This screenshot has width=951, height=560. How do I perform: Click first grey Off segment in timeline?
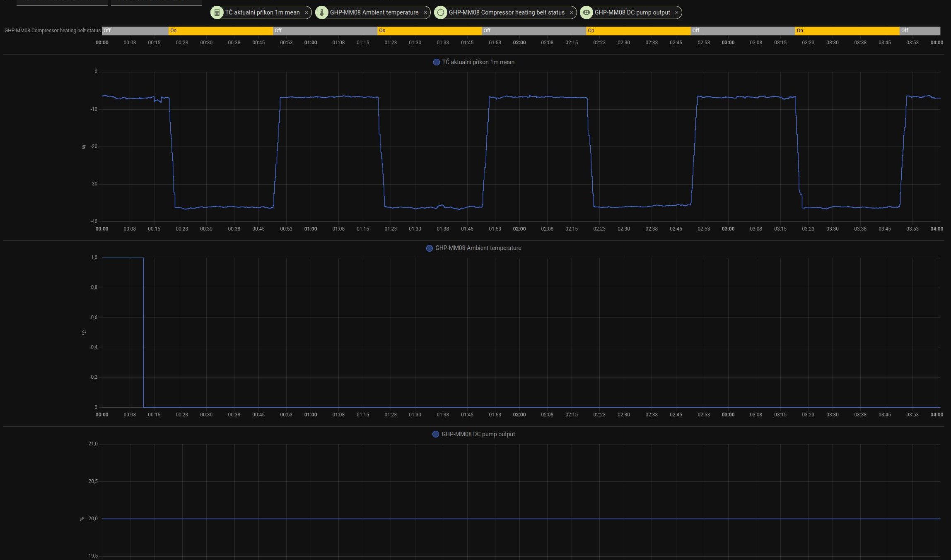pos(135,31)
